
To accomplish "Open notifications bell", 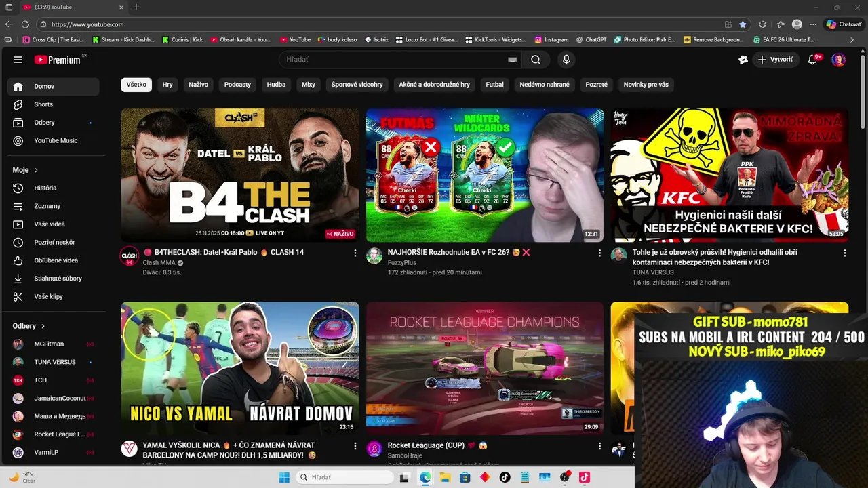I will click(x=812, y=60).
